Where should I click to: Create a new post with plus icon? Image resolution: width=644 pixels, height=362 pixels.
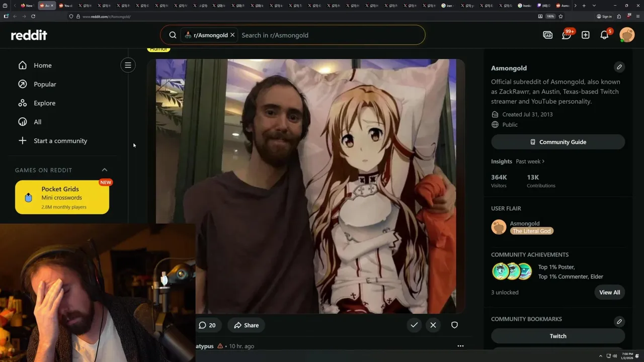click(586, 35)
